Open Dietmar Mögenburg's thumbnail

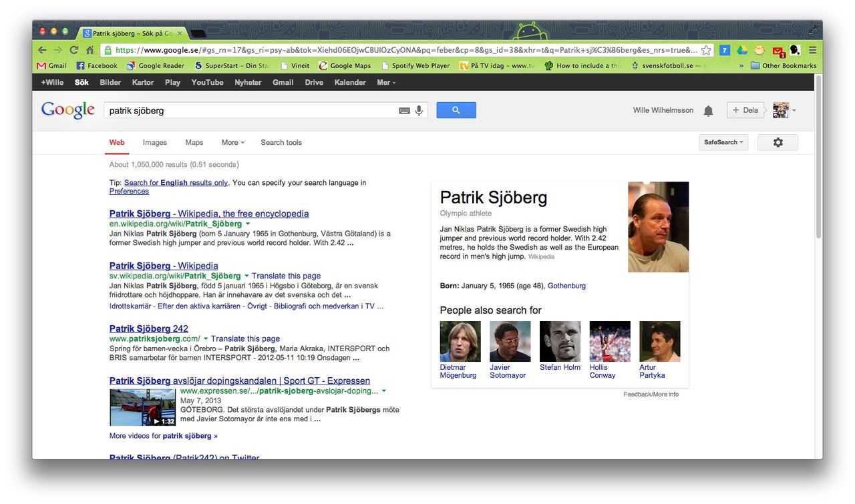[460, 341]
